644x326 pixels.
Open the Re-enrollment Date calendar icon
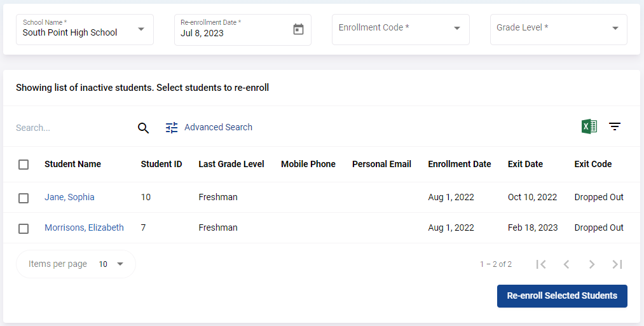pos(298,30)
